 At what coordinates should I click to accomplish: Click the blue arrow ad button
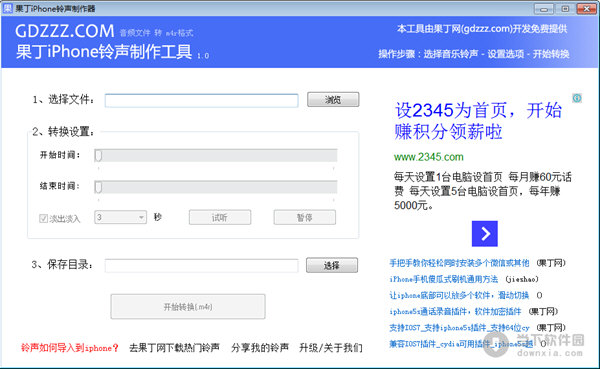(485, 233)
